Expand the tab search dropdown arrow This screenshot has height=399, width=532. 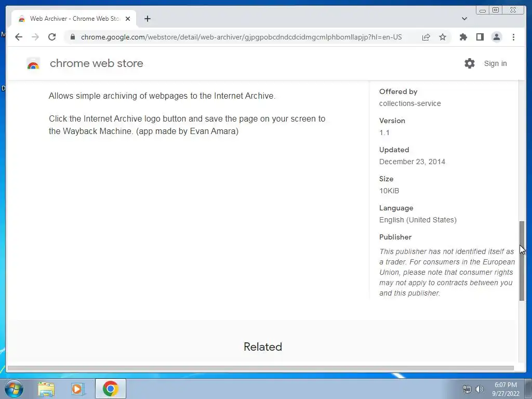coord(464,19)
